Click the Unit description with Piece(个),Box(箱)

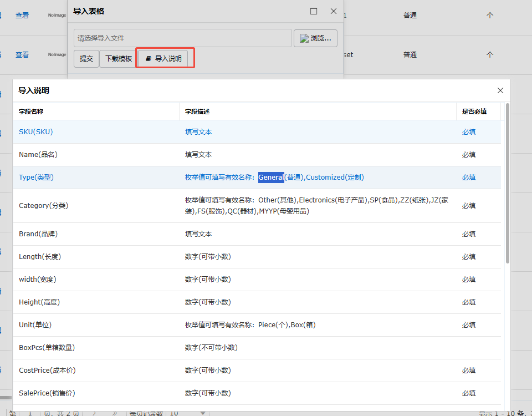click(250, 325)
